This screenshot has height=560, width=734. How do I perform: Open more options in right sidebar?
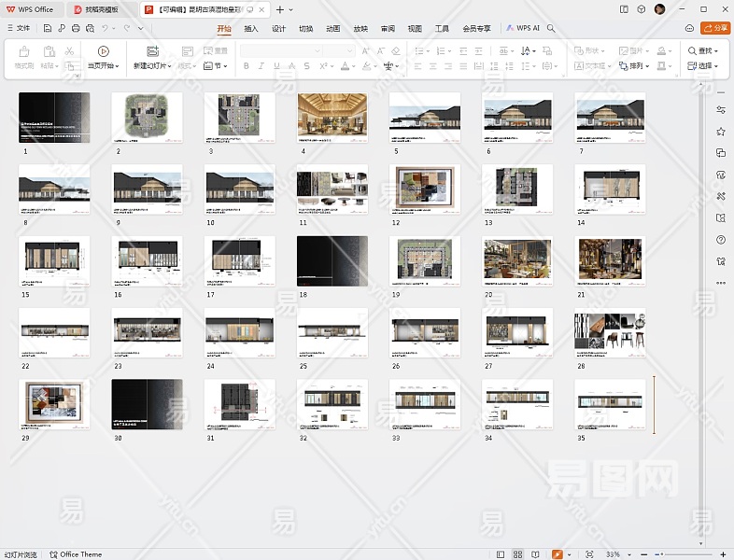pyautogui.click(x=720, y=282)
